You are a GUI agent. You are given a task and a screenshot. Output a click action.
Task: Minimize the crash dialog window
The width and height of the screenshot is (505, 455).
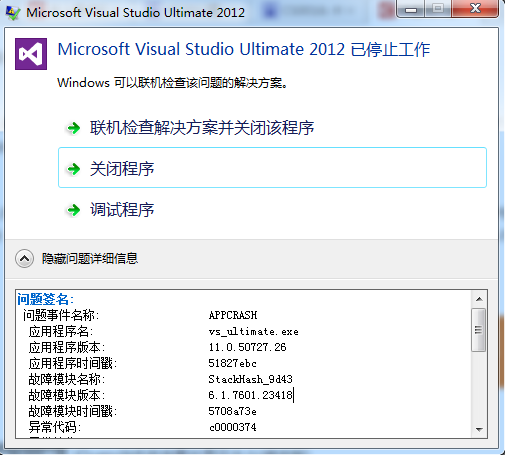point(411,9)
